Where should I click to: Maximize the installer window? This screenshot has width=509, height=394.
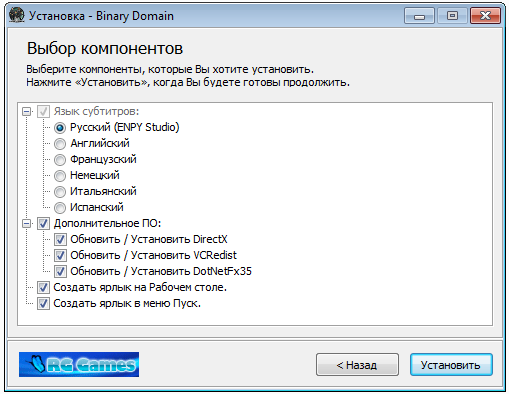click(452, 16)
